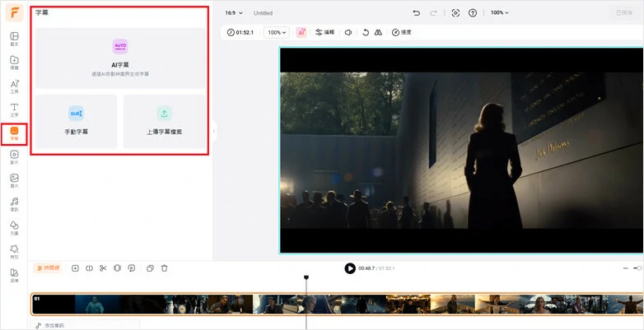
Task: Choose 手動字幕 manual subtitle option
Action: [76, 121]
